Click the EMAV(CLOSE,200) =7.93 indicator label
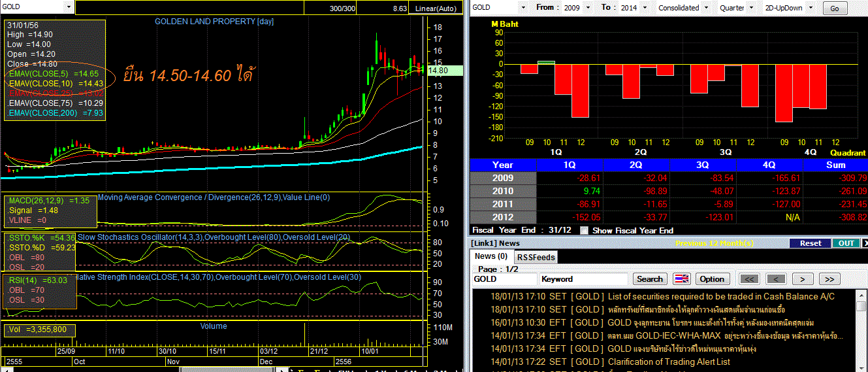Screen dimensions: 868x372 [x=55, y=113]
